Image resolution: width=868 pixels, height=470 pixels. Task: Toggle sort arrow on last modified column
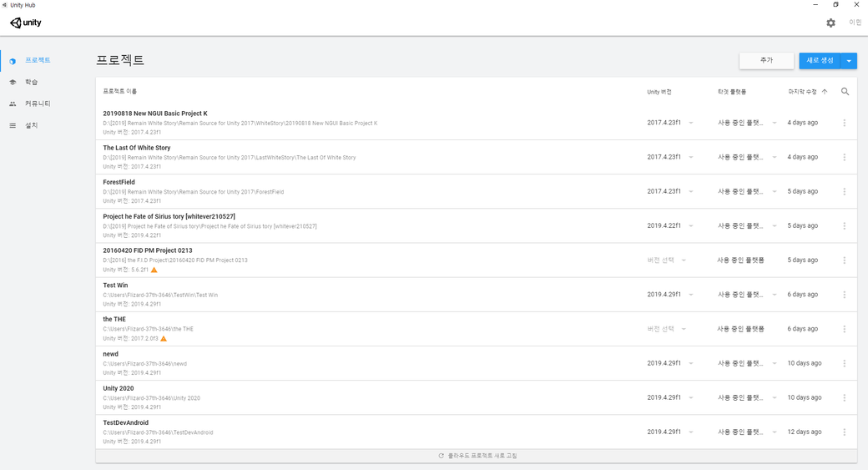tap(825, 92)
